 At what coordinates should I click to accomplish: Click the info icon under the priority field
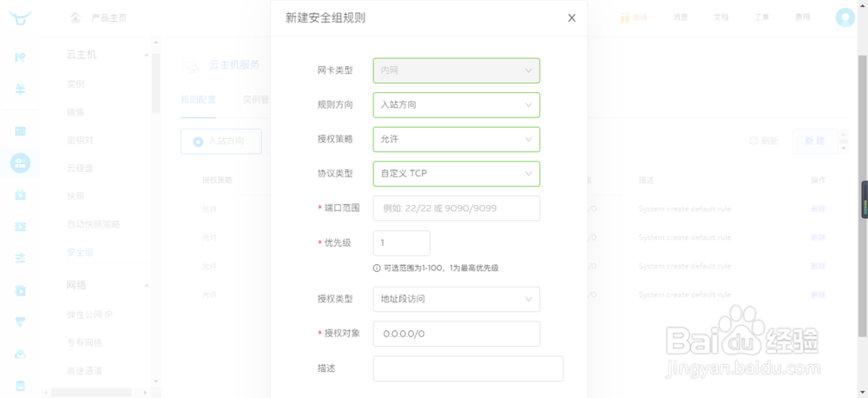tap(378, 268)
